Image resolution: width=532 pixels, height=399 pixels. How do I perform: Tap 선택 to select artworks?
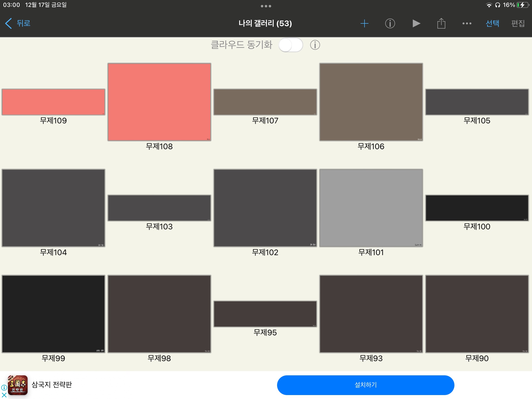(492, 23)
